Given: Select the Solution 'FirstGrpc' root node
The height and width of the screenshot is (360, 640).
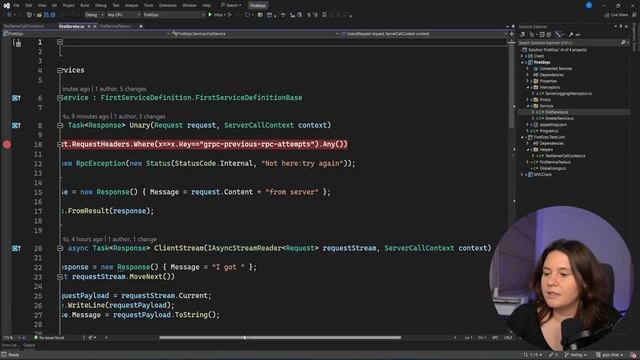Looking at the screenshot, I should [557, 50].
